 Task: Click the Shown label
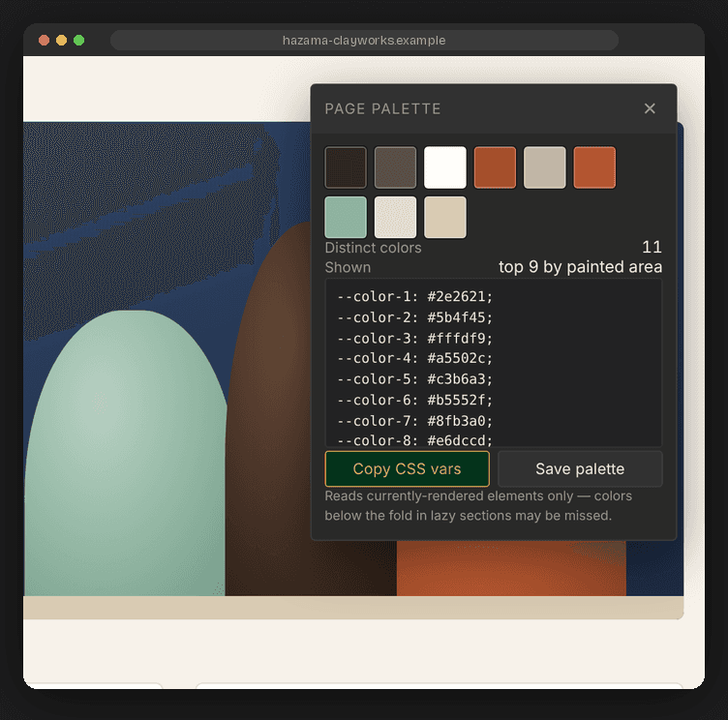348,267
